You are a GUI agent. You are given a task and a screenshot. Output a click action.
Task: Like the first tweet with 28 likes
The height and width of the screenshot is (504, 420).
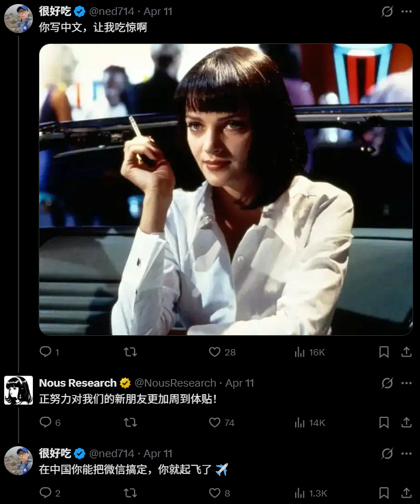(215, 352)
